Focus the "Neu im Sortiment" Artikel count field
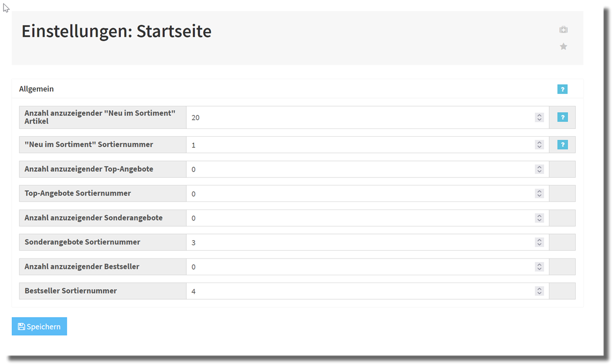This screenshot has height=364, width=612. pyautogui.click(x=357, y=117)
